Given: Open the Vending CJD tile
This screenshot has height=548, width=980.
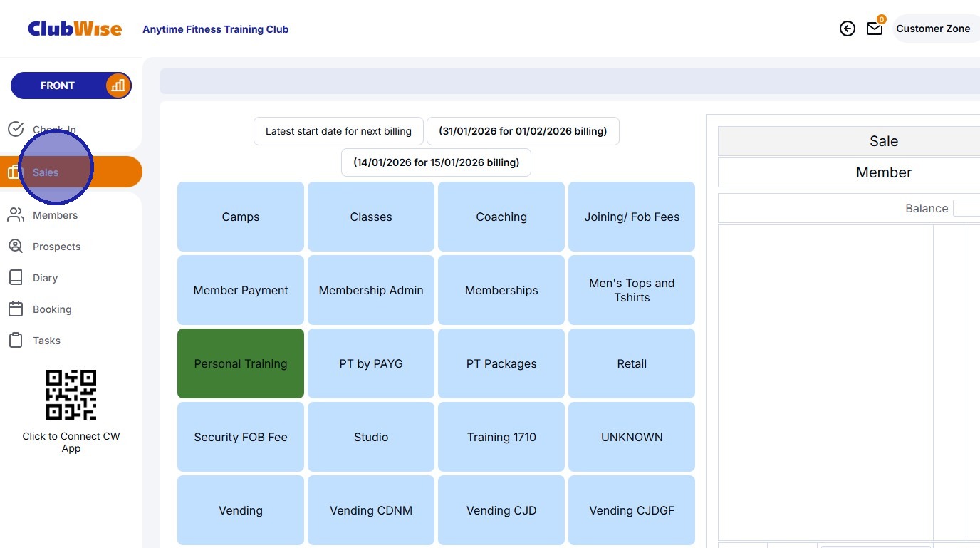Looking at the screenshot, I should click(x=501, y=510).
